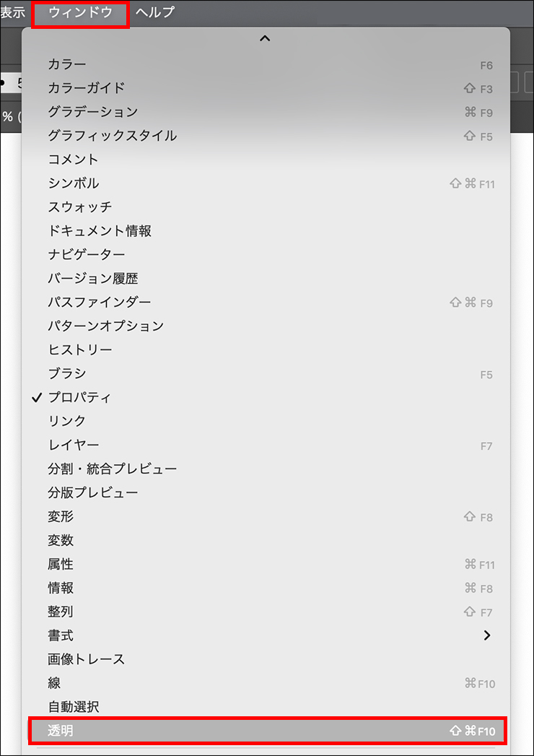This screenshot has height=756, width=534.
Task: Toggle the checked プロパティ panel item
Action: pos(79,397)
